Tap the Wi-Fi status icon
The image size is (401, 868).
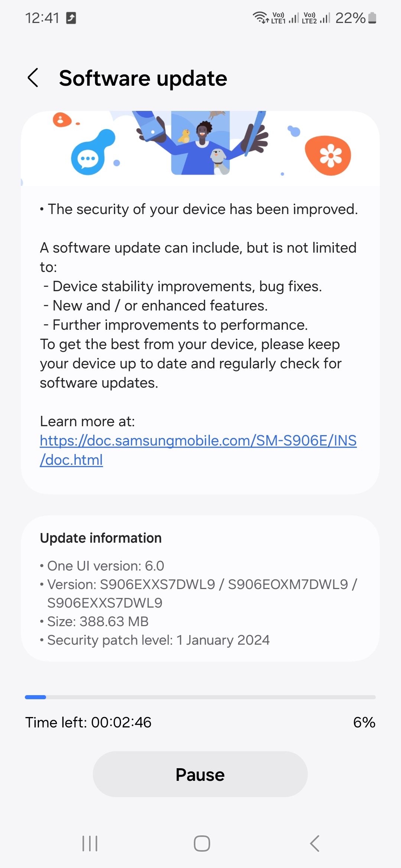(260, 17)
